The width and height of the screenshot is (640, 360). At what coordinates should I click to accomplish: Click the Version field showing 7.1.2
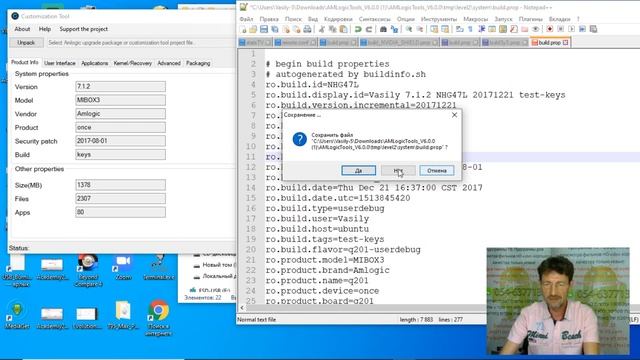point(120,87)
